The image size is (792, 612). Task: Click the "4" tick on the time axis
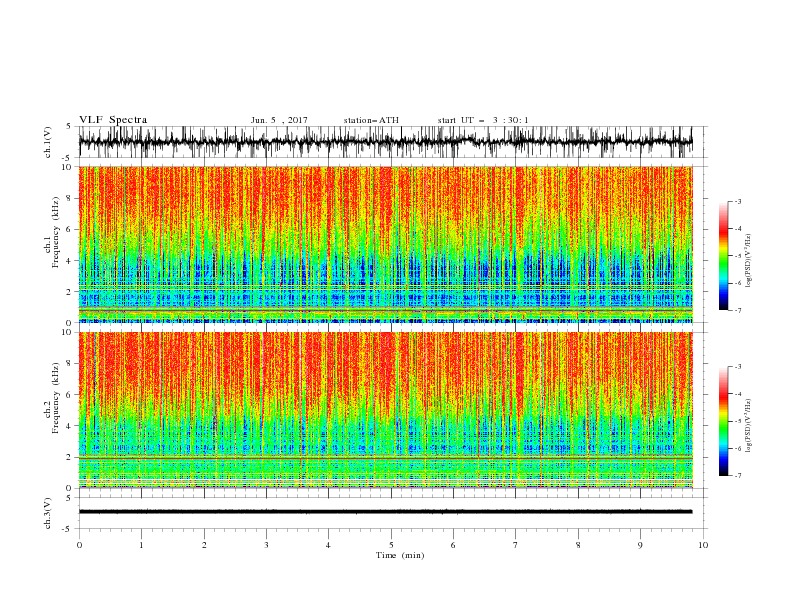pyautogui.click(x=328, y=545)
